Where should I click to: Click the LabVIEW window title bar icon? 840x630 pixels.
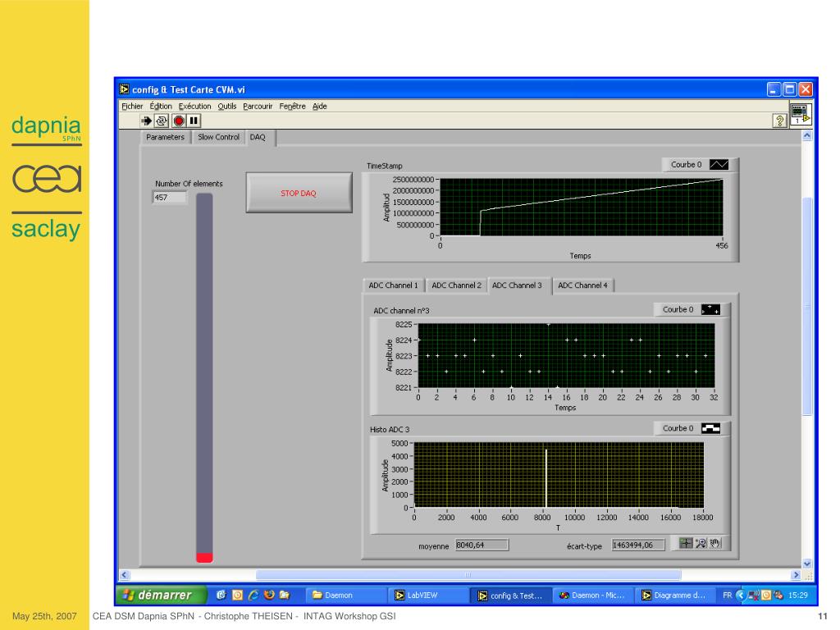coord(125,89)
